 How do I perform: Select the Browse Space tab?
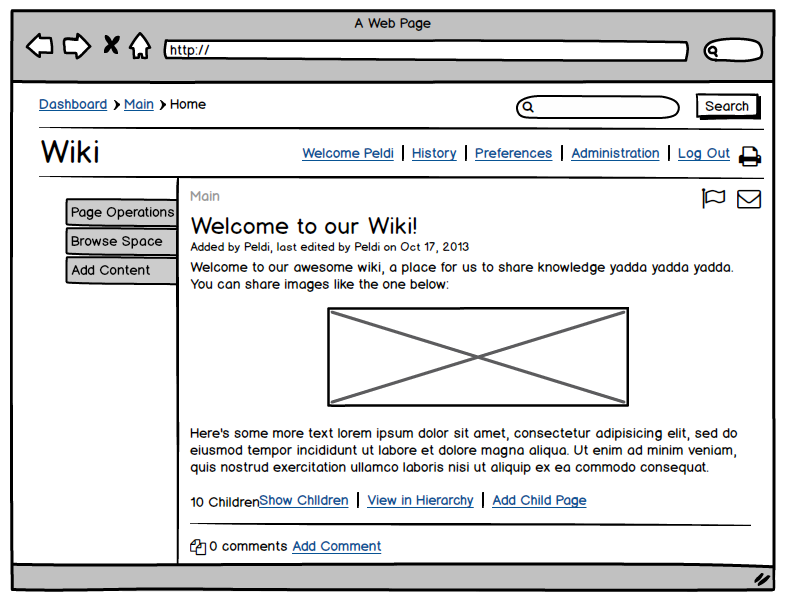[x=116, y=241]
